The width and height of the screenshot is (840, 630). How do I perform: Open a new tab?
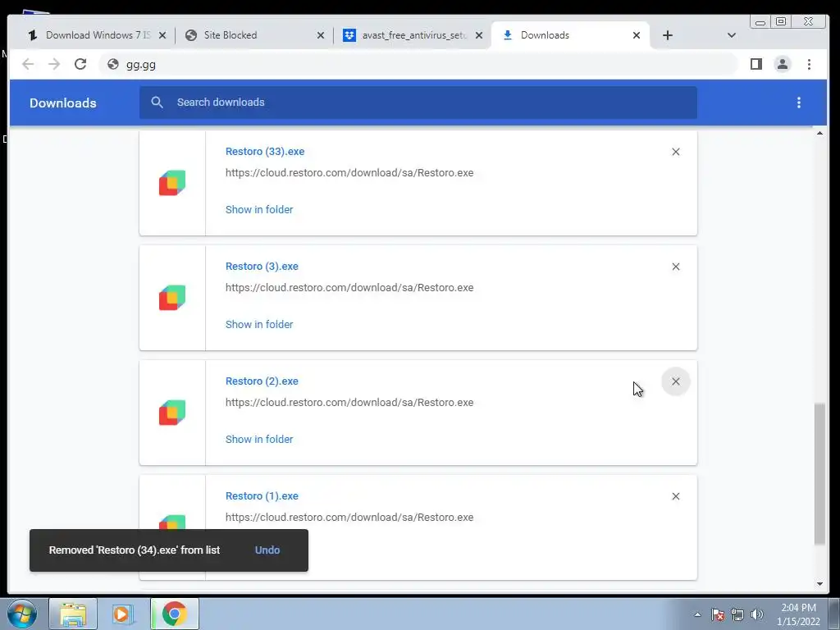click(x=668, y=35)
